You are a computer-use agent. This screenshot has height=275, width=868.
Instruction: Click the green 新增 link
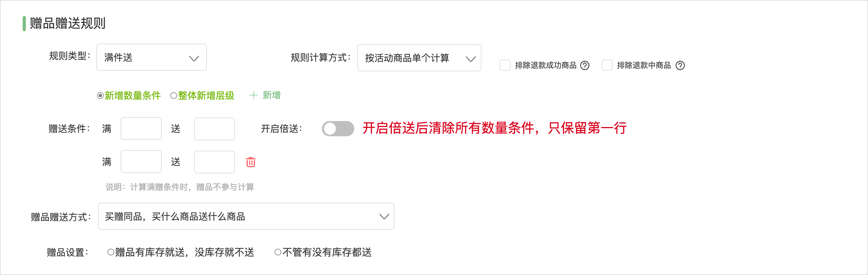272,95
